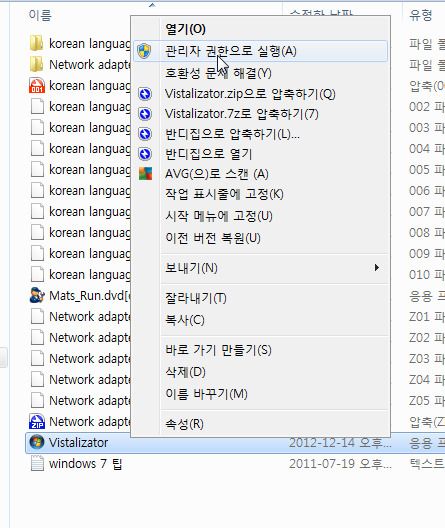Sort files by the 유형 column header
This screenshot has width=445, height=528.
point(421,15)
